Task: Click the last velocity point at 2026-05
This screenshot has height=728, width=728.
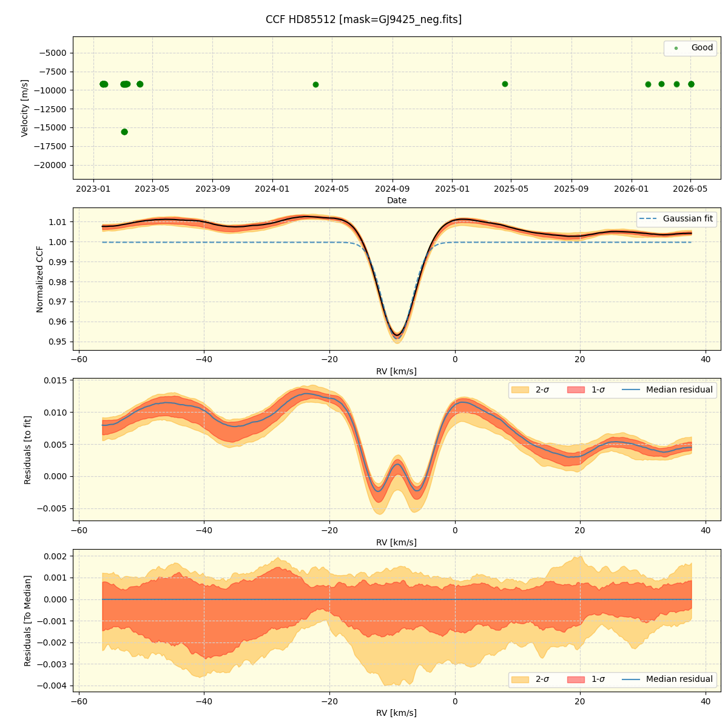Action: (691, 84)
